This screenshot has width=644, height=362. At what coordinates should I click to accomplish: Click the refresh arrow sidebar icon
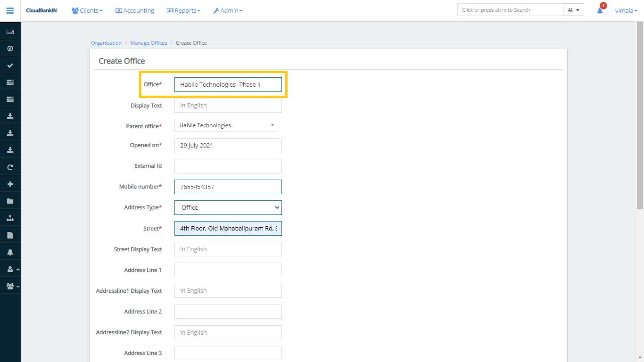coord(10,167)
